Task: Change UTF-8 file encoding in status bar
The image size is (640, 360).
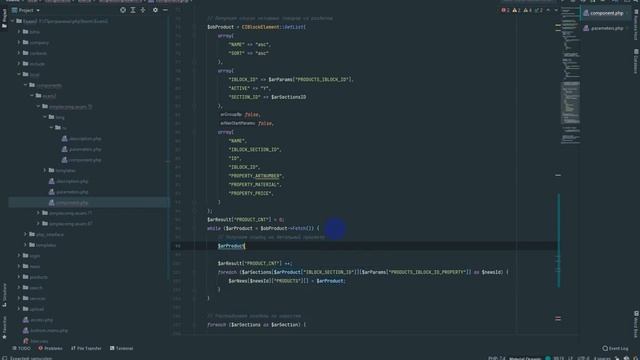Action: click(583, 358)
